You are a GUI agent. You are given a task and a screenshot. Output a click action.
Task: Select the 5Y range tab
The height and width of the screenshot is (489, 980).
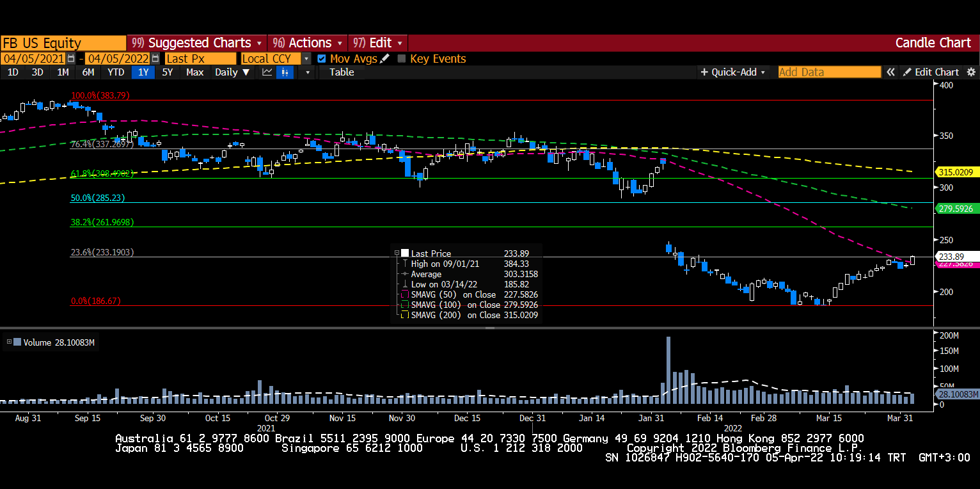[167, 72]
